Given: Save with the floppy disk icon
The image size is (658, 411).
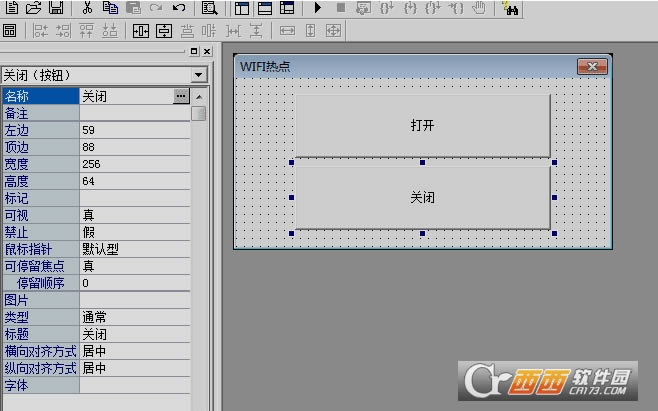Looking at the screenshot, I should pyautogui.click(x=56, y=7).
